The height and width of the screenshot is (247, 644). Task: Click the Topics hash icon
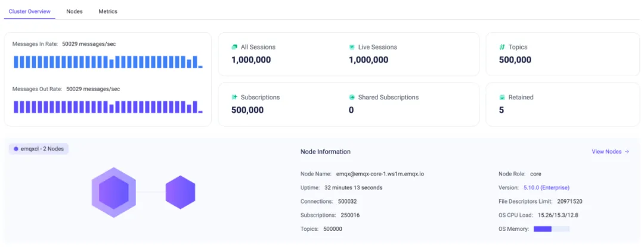(x=502, y=47)
